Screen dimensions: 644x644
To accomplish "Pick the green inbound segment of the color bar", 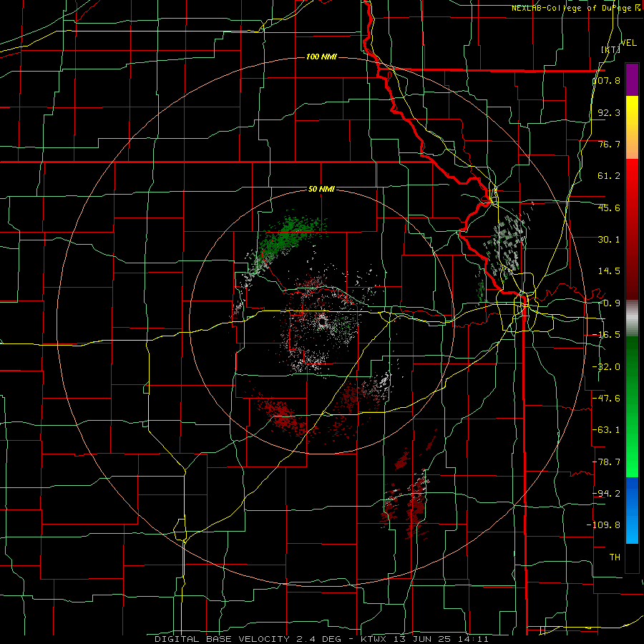I will pos(632,406).
